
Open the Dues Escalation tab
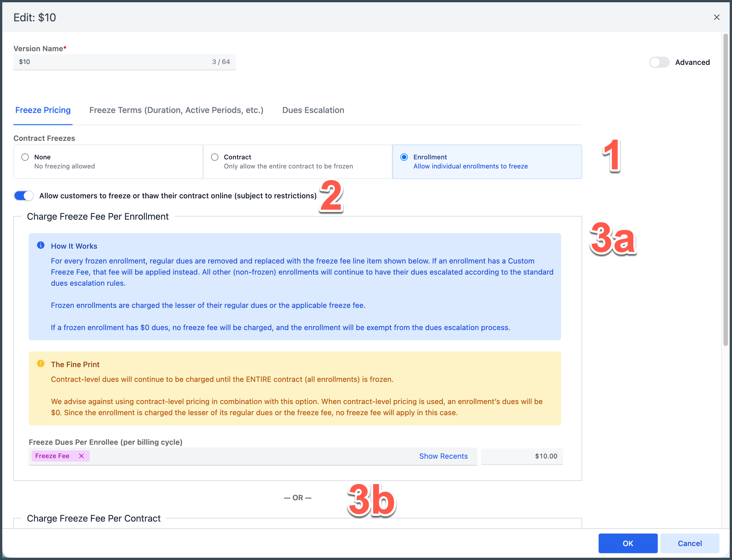pyautogui.click(x=313, y=110)
